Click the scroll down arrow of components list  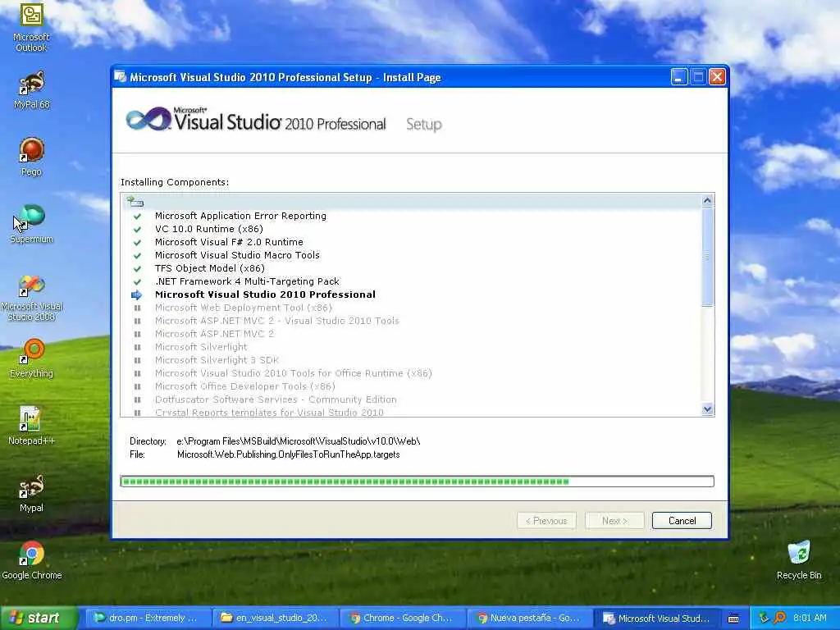pyautogui.click(x=707, y=409)
